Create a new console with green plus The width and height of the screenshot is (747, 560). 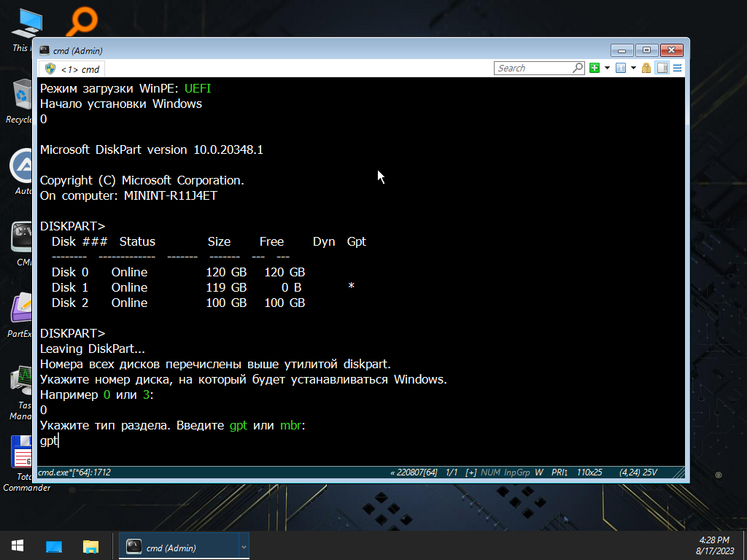tap(594, 68)
